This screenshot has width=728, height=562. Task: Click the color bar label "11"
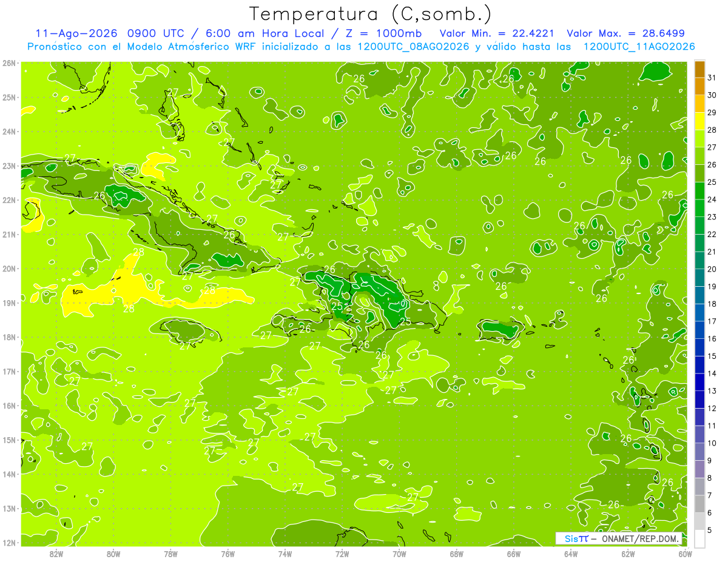pos(712,426)
